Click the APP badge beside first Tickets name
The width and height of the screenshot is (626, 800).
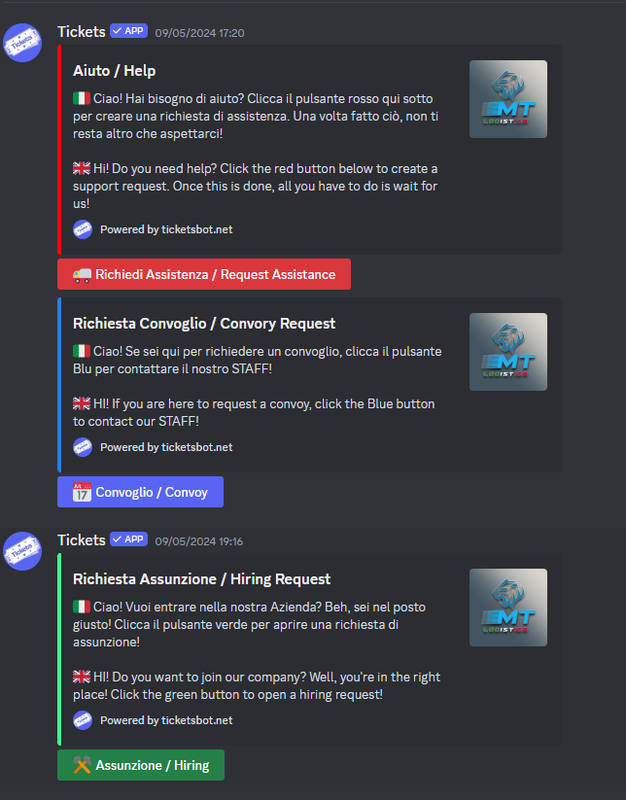click(x=129, y=31)
